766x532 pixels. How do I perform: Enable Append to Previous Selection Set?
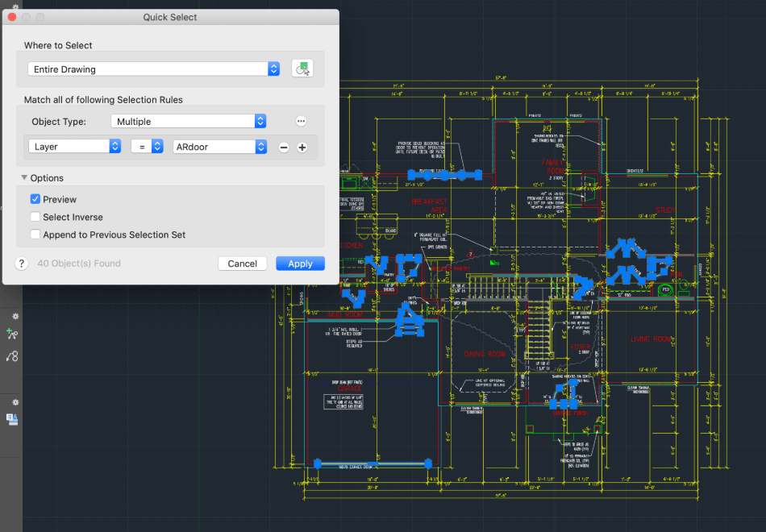[35, 234]
